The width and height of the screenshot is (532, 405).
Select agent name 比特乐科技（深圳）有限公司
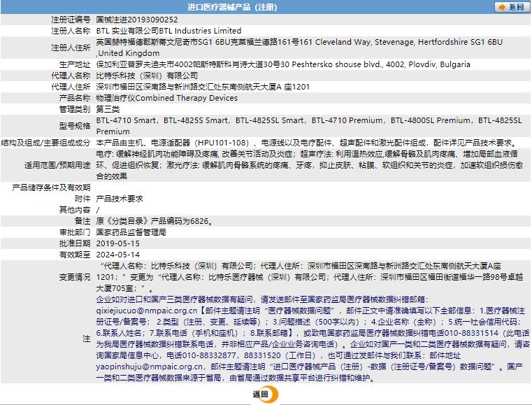[147, 76]
